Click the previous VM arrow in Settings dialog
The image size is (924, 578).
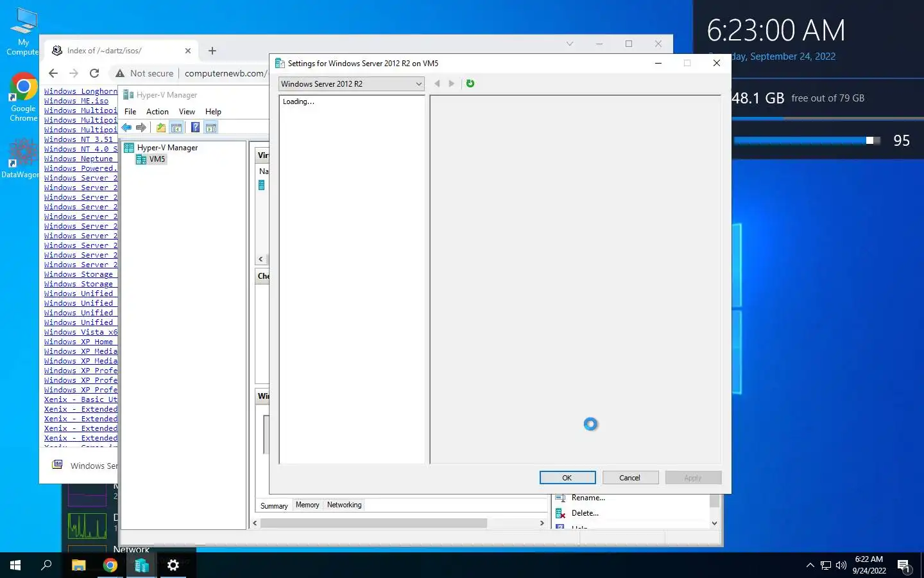pyautogui.click(x=437, y=83)
